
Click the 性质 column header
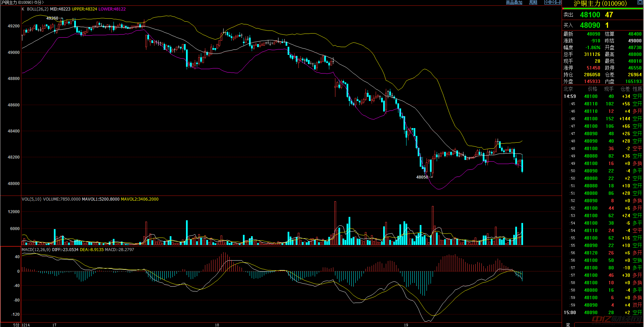pos(637,89)
